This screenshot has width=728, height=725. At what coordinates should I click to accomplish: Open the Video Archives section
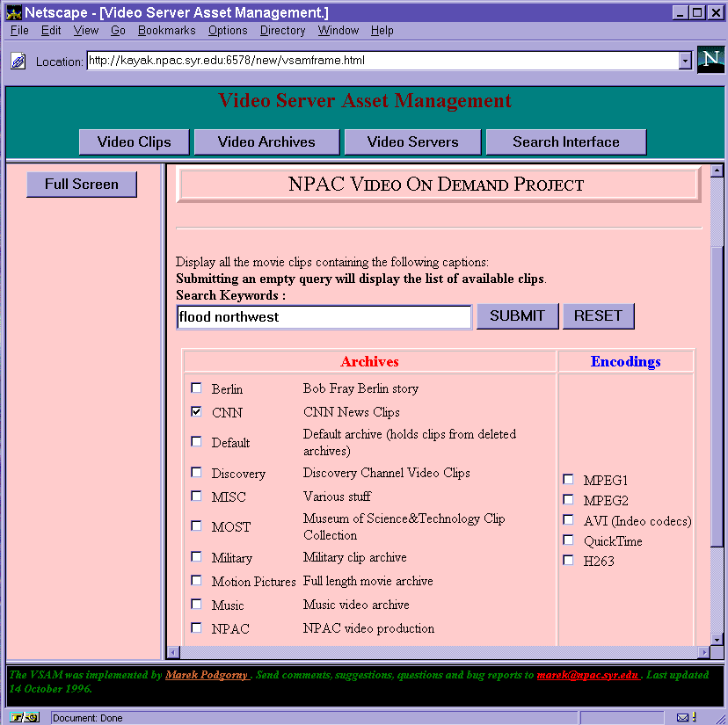[266, 142]
